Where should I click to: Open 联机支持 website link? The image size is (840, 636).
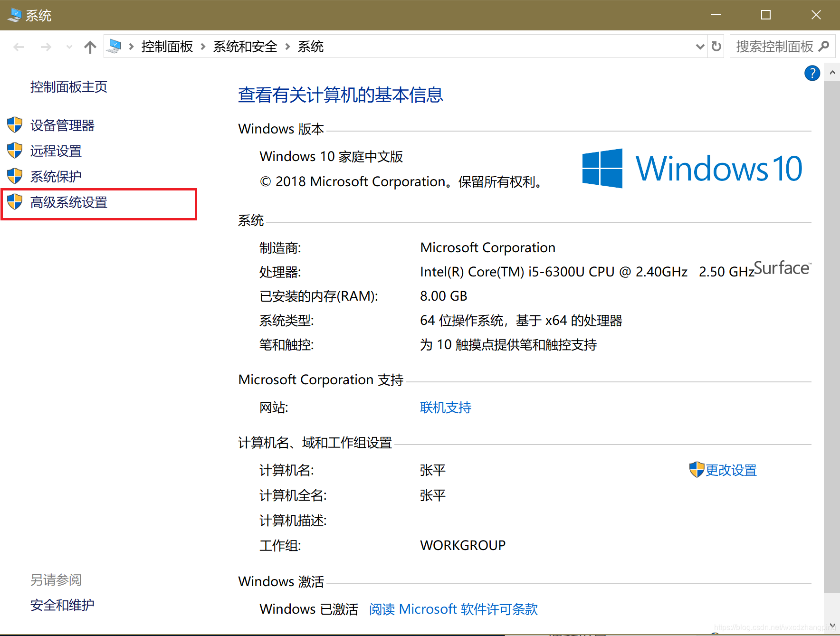(446, 408)
